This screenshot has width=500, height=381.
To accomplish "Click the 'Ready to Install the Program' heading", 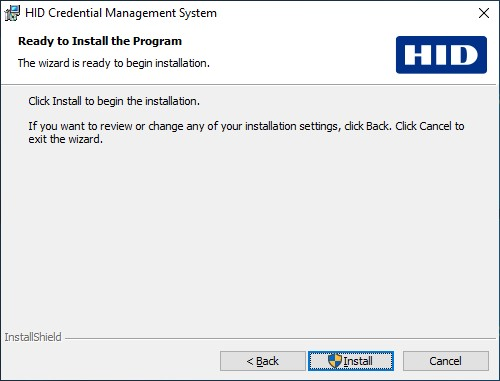I will (x=100, y=41).
